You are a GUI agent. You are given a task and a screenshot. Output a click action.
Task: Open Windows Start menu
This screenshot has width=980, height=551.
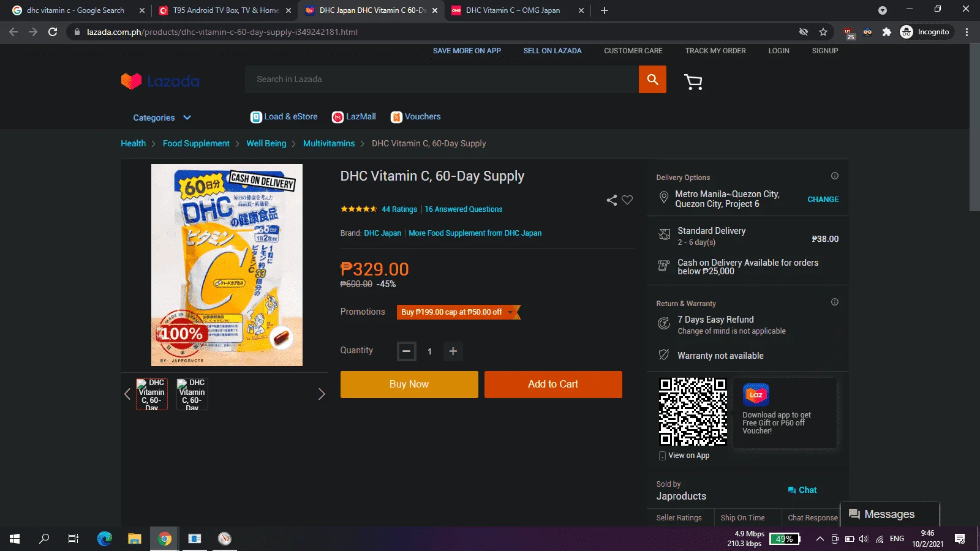[x=15, y=539]
